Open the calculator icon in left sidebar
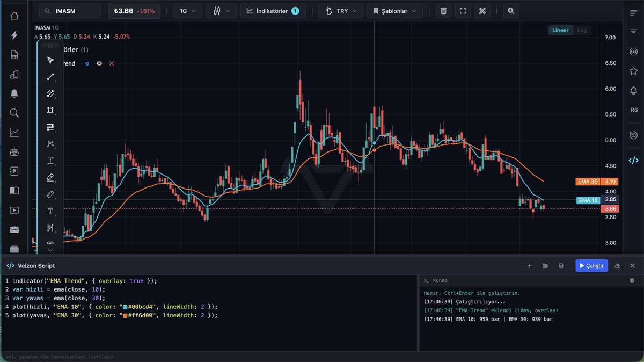644x362 pixels. click(14, 55)
